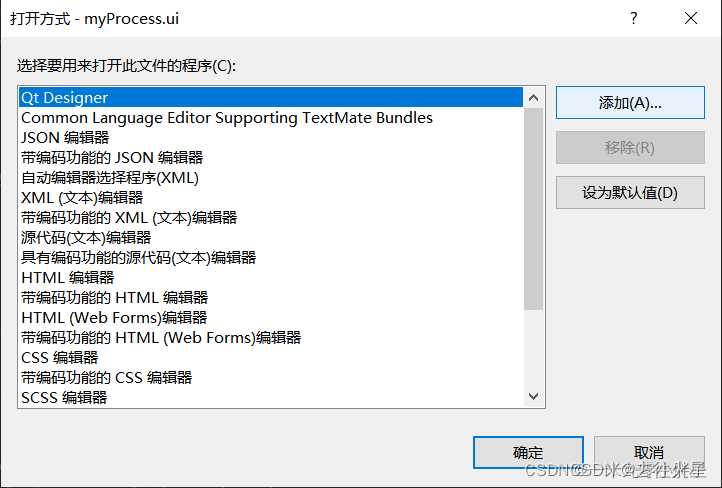Image resolution: width=722 pixels, height=488 pixels.
Task: Click the list scroll up arrow
Action: [534, 98]
